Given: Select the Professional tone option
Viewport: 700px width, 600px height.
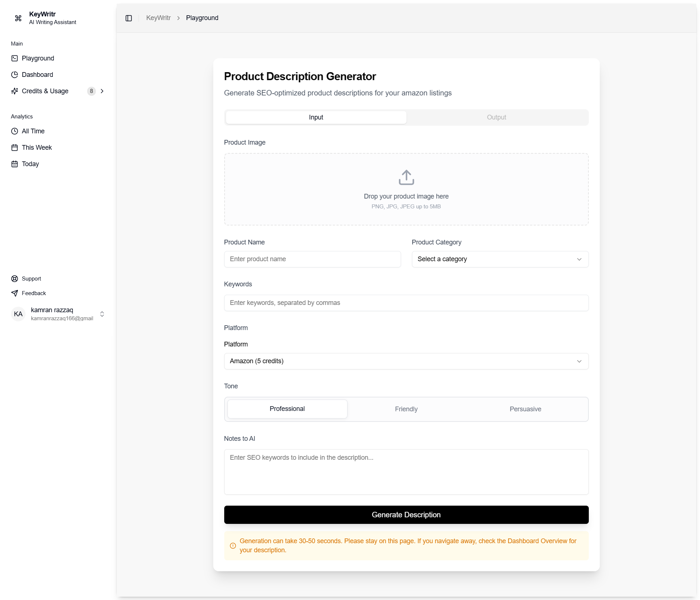Looking at the screenshot, I should (287, 409).
